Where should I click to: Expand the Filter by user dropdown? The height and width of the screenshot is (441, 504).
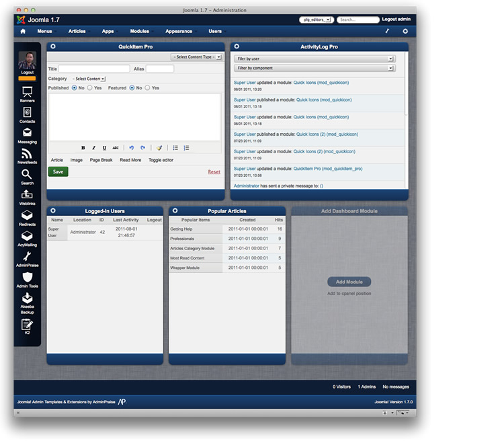[x=314, y=58]
